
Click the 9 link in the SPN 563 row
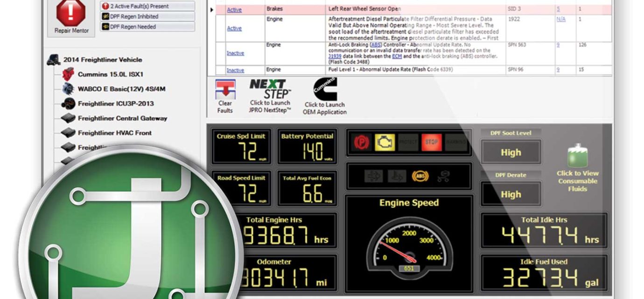pos(558,45)
